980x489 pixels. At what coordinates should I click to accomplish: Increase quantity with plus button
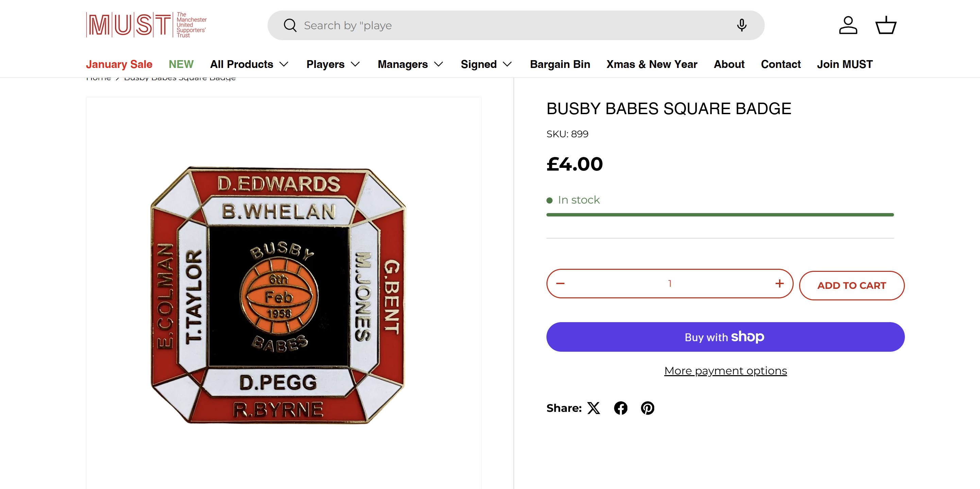pos(779,284)
